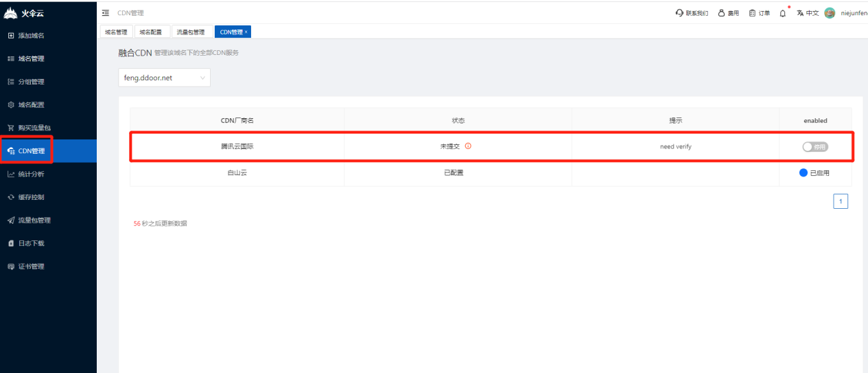Close the CDN管理 tab

click(246, 32)
